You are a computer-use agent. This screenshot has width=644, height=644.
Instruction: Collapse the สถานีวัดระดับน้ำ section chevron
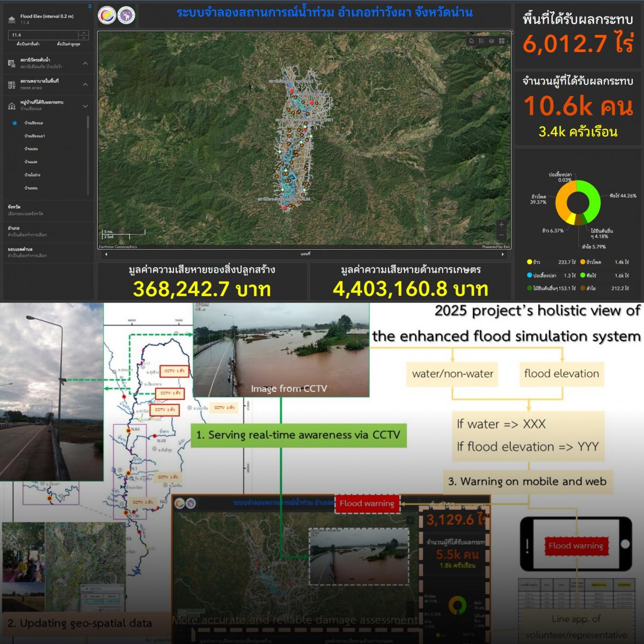(85, 63)
